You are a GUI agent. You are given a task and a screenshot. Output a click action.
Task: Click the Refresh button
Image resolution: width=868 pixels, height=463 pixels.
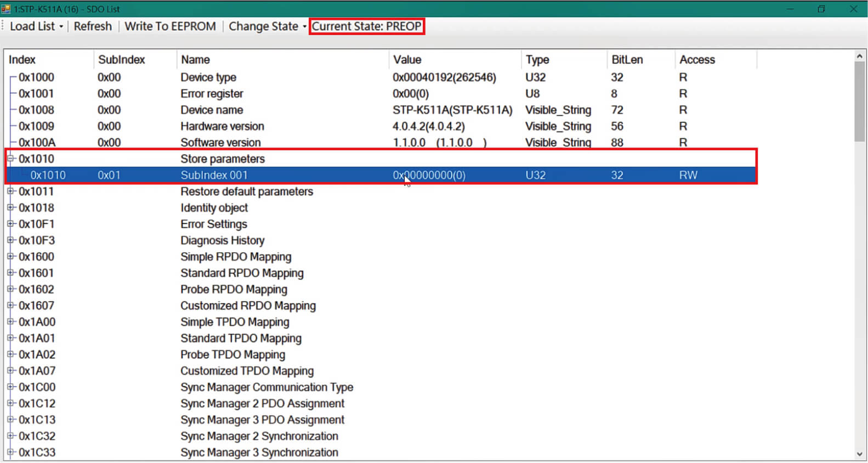click(x=93, y=26)
